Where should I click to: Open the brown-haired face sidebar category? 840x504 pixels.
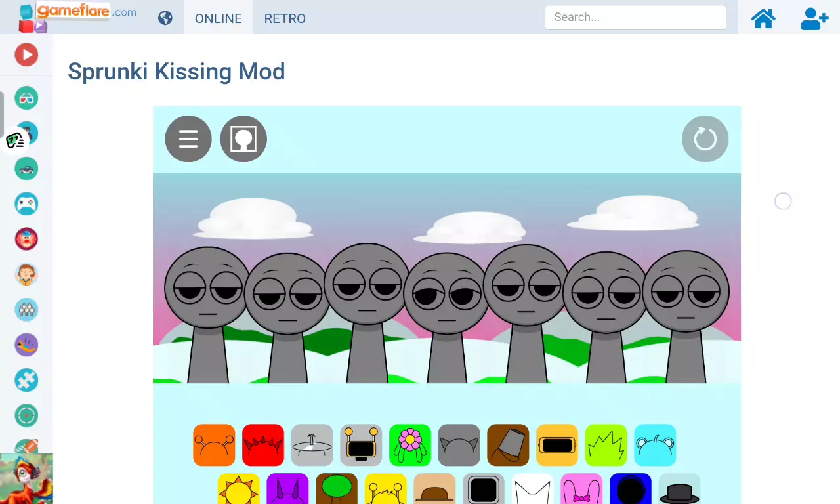[26, 274]
